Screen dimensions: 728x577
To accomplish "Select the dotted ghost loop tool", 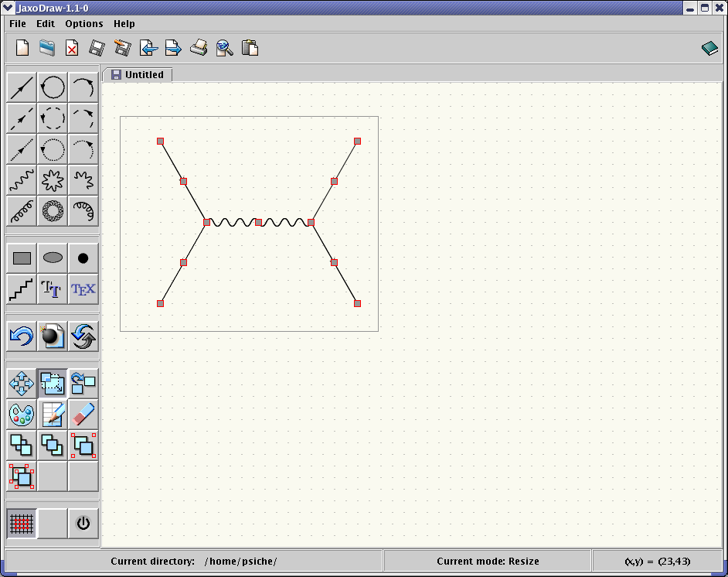I will coord(53,149).
